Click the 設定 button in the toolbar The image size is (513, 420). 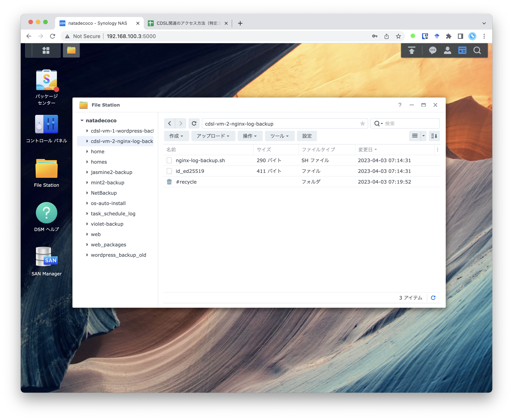[307, 136]
